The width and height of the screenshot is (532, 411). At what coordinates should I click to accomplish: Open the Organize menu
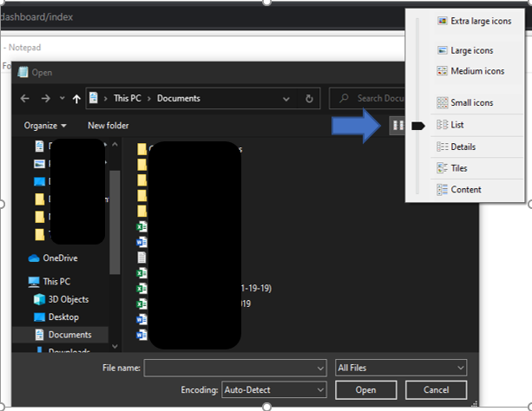[x=45, y=126]
